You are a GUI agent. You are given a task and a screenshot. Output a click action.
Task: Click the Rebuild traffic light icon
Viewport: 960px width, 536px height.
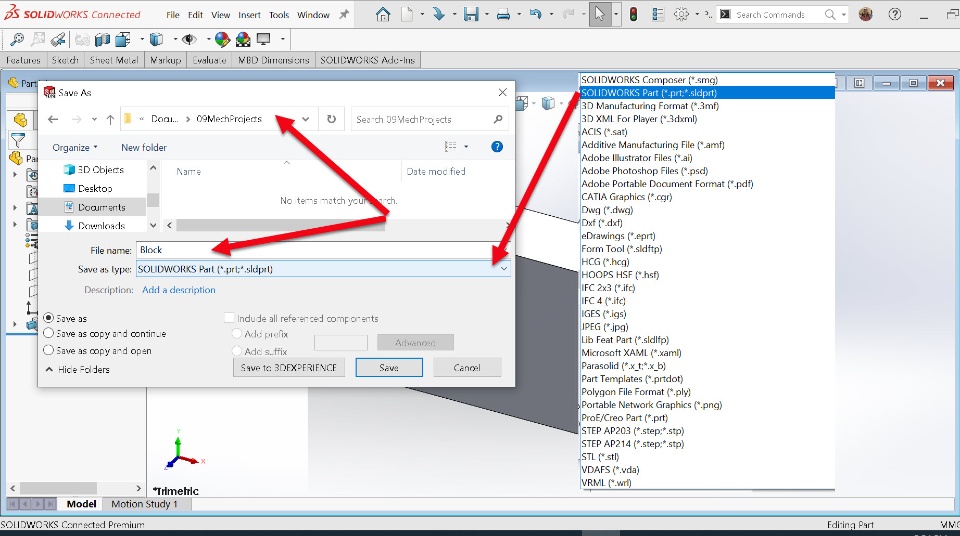pyautogui.click(x=633, y=14)
